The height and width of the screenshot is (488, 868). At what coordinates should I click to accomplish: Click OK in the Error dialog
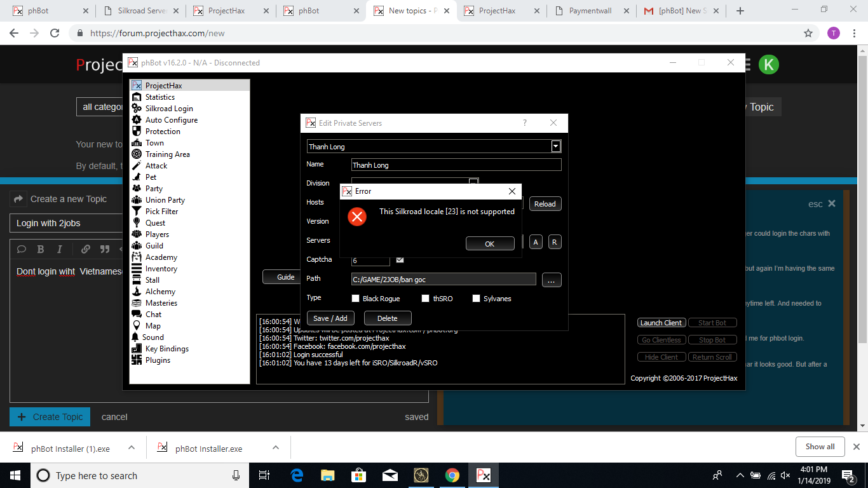489,244
